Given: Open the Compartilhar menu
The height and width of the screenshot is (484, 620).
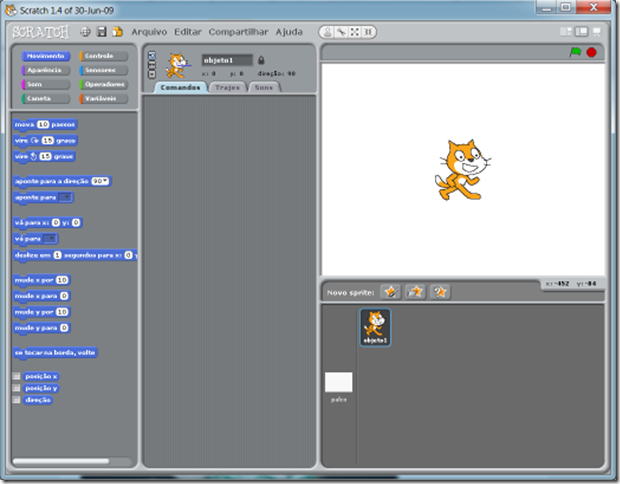Looking at the screenshot, I should (238, 32).
